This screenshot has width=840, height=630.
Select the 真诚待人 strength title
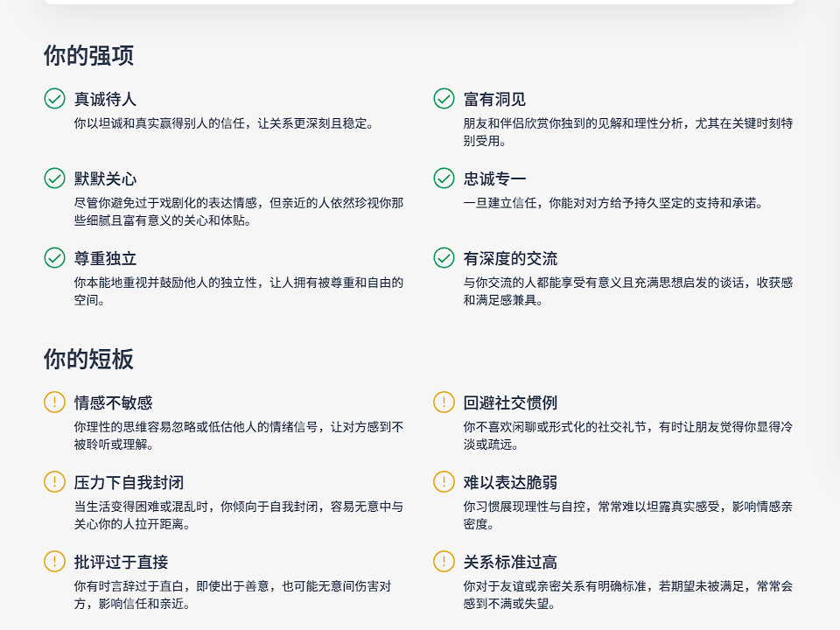tap(105, 100)
